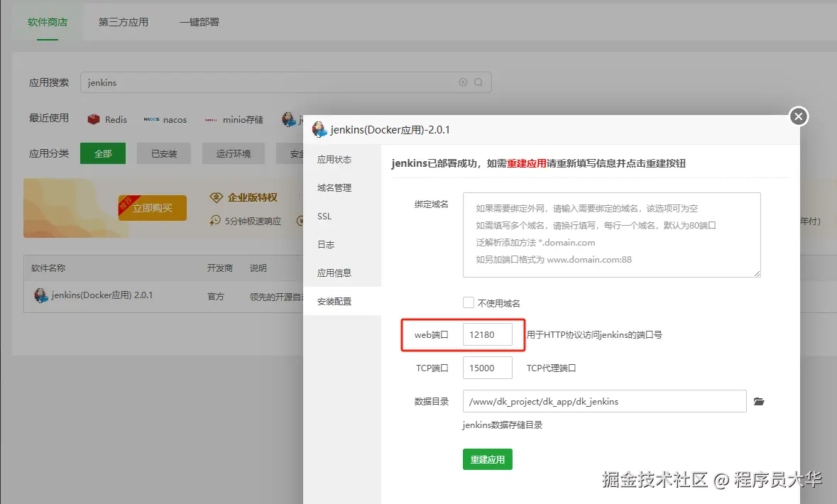Click the 立即购买 button

coord(153,208)
